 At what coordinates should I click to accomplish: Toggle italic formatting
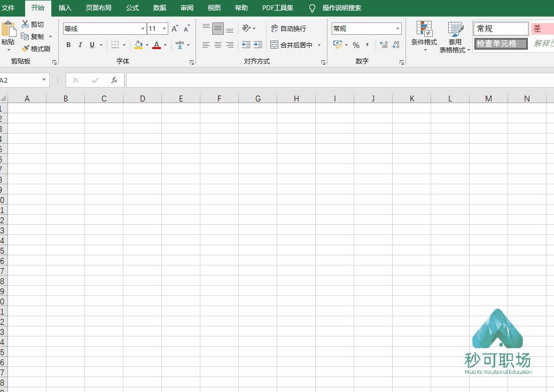pos(80,45)
